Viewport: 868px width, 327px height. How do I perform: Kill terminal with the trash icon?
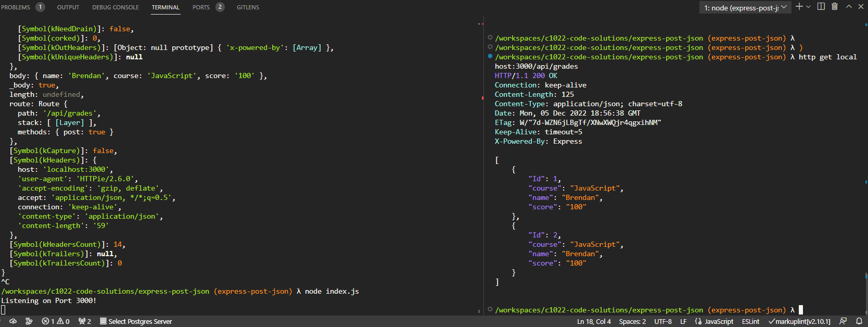835,6
